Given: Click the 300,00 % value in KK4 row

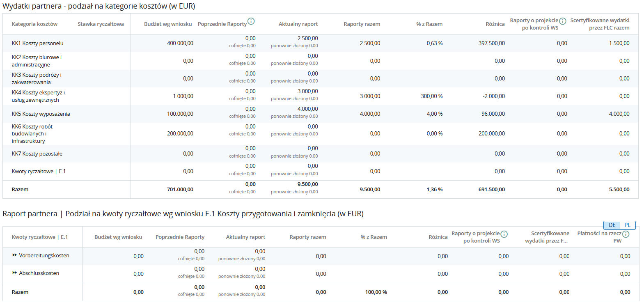Looking at the screenshot, I should [x=431, y=96].
